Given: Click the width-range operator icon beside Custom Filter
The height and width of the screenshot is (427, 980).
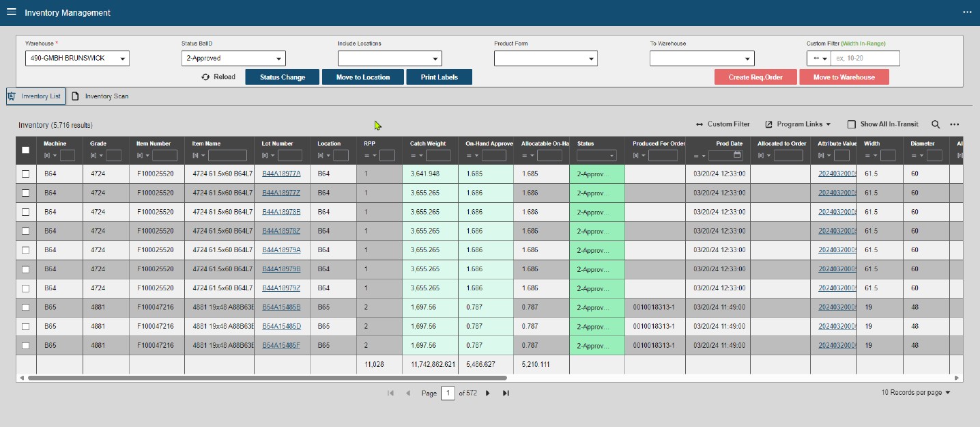Looking at the screenshot, I should point(820,59).
